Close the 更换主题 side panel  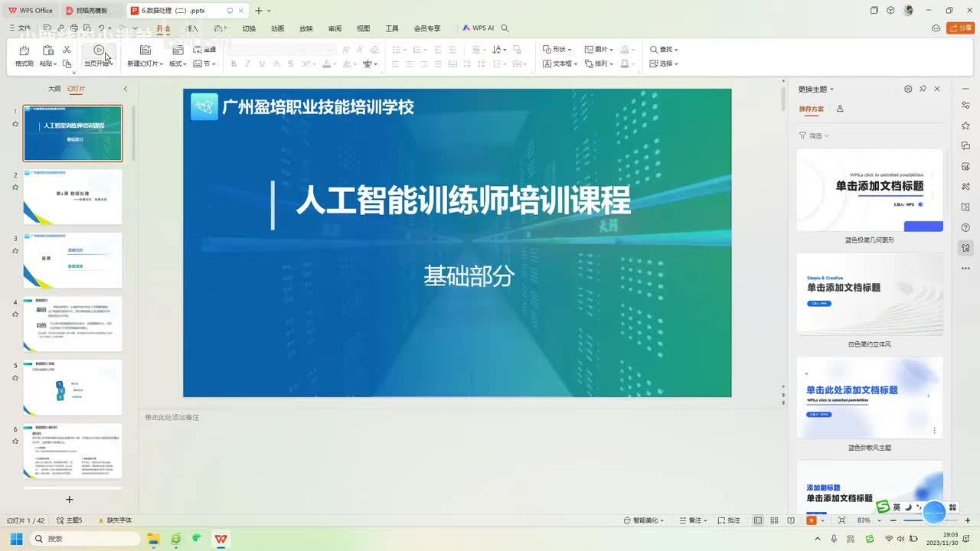coord(937,89)
